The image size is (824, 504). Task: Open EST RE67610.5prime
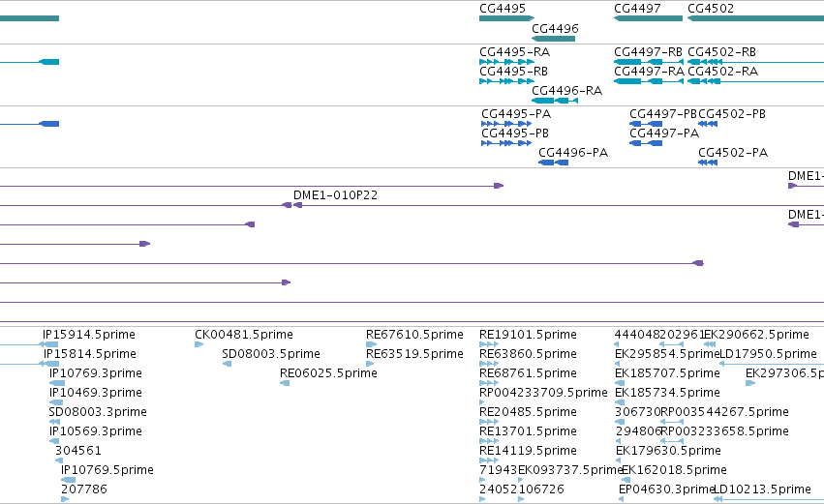pos(414,335)
